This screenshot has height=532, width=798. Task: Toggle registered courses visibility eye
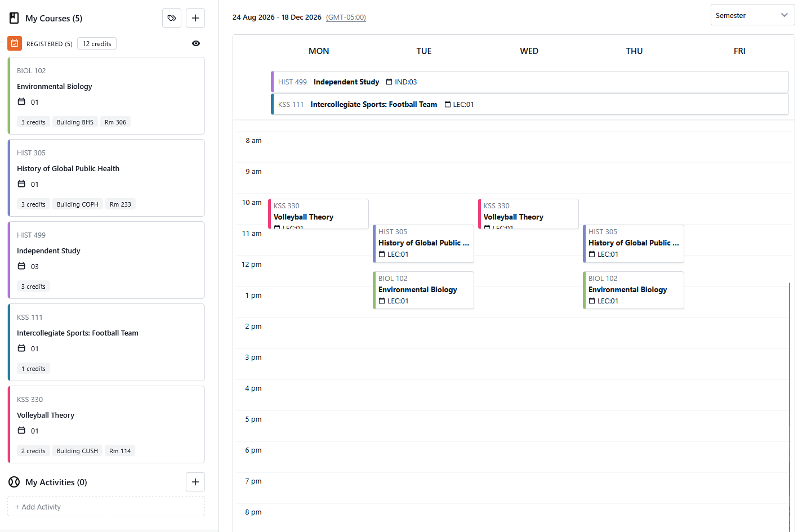196,43
